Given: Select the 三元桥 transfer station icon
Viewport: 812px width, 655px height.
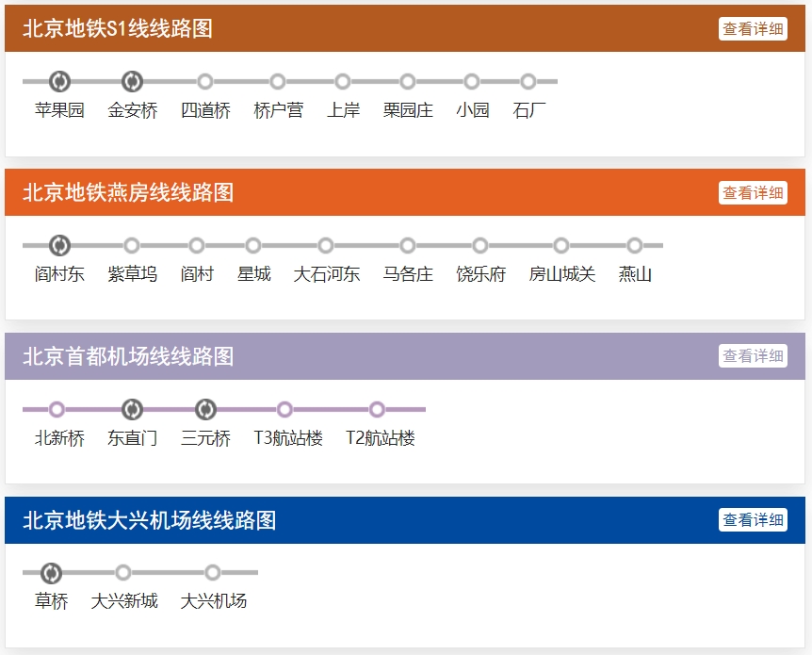Looking at the screenshot, I should 205,410.
